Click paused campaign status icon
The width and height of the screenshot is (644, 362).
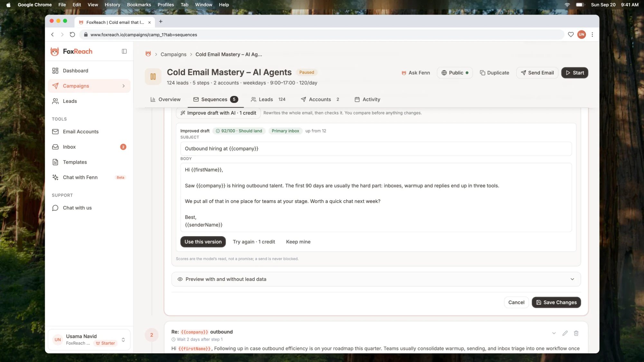coord(153,77)
